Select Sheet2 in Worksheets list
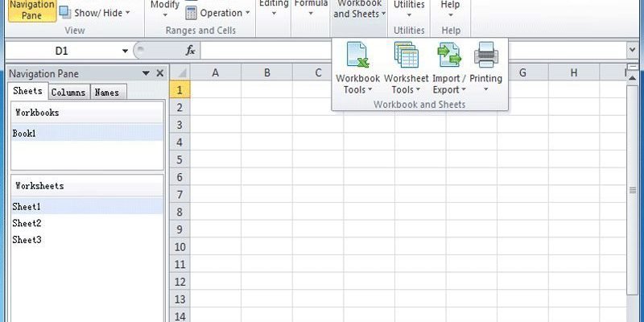Screen dimensions: 644x322 coord(87,224)
